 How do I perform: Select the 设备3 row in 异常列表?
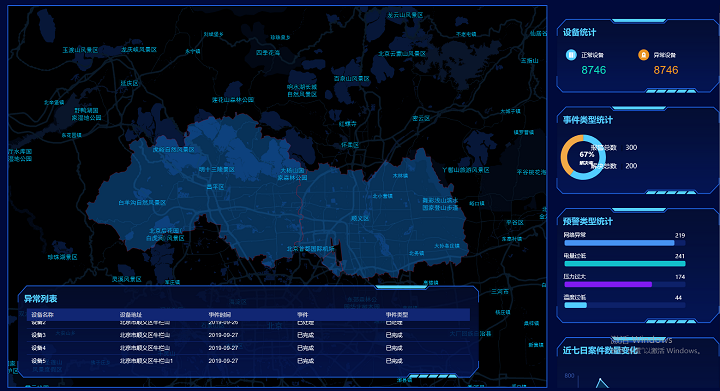248,335
